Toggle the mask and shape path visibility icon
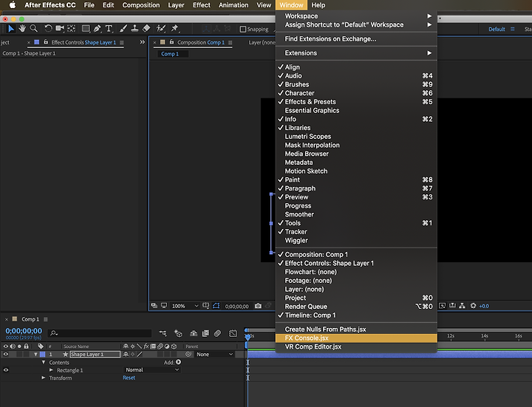This screenshot has height=407, width=532. click(216, 306)
